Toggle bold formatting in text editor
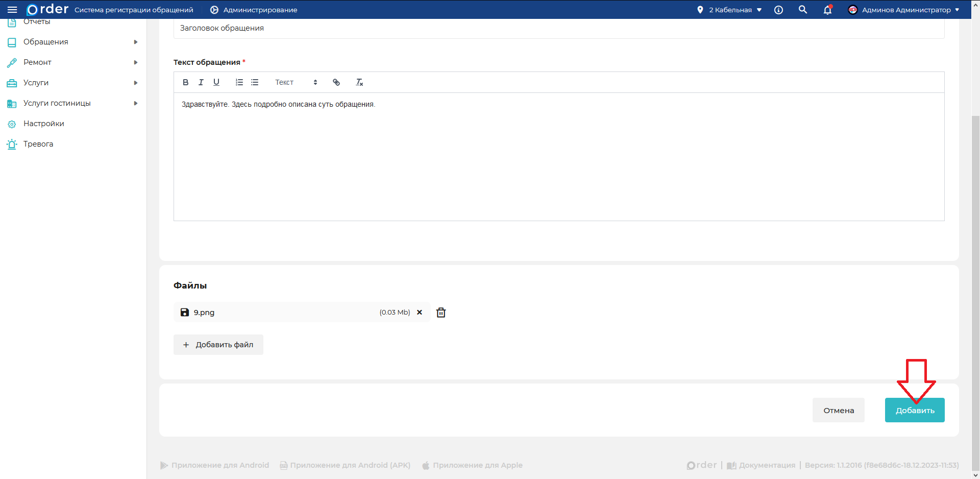Screen dimensions: 980x479 click(x=186, y=82)
